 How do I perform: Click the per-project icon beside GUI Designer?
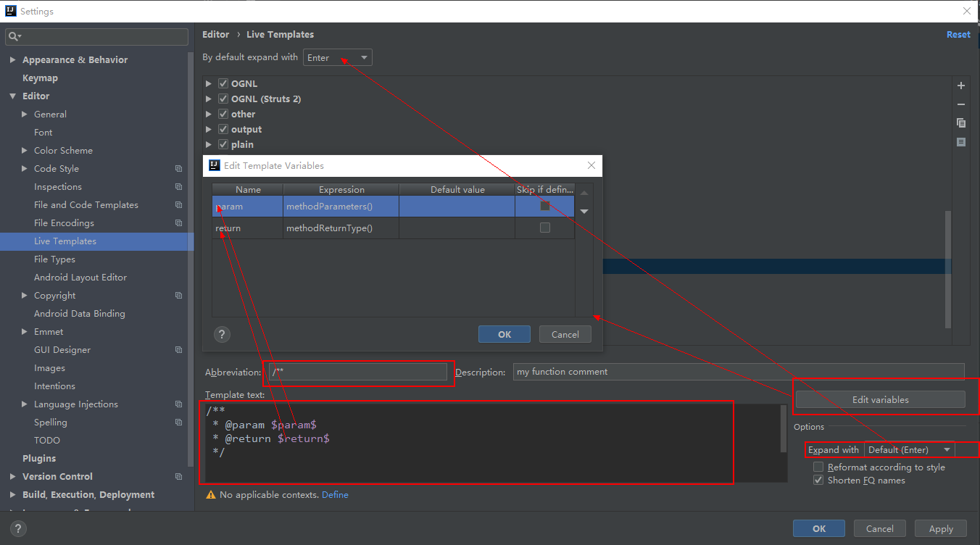tap(178, 350)
